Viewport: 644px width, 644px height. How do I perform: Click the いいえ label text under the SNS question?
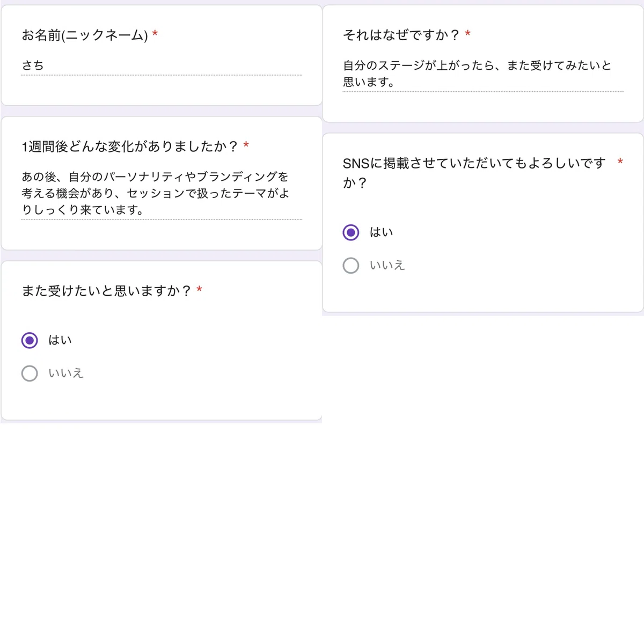(x=387, y=266)
